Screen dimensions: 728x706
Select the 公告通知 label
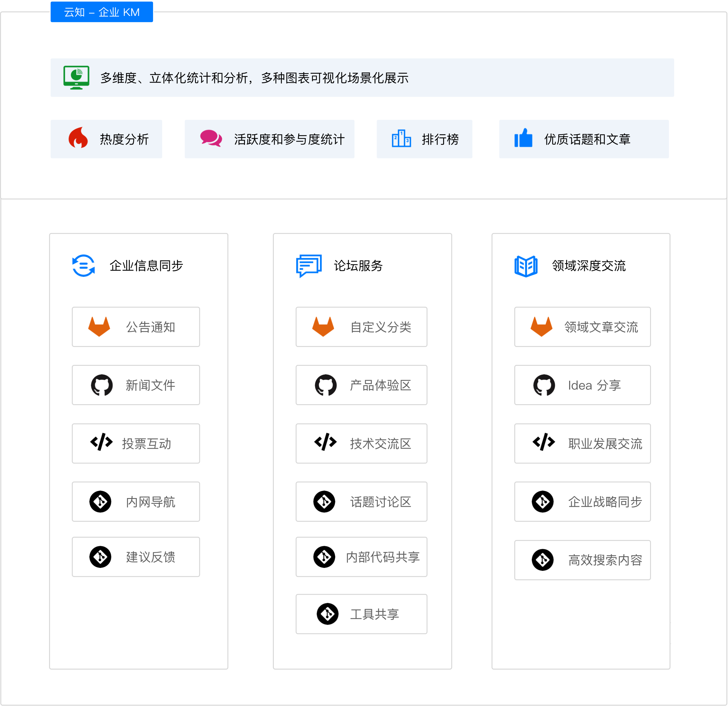point(150,327)
